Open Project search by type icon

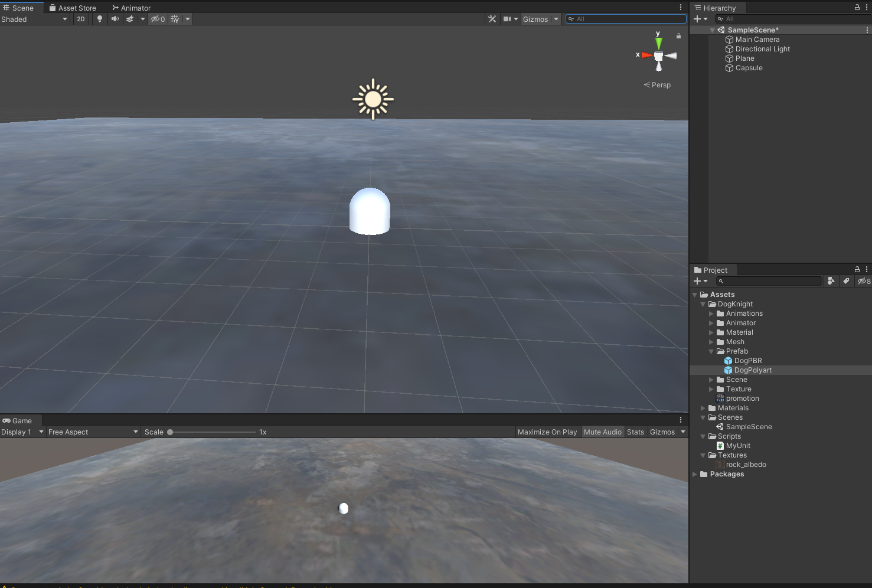pyautogui.click(x=831, y=281)
